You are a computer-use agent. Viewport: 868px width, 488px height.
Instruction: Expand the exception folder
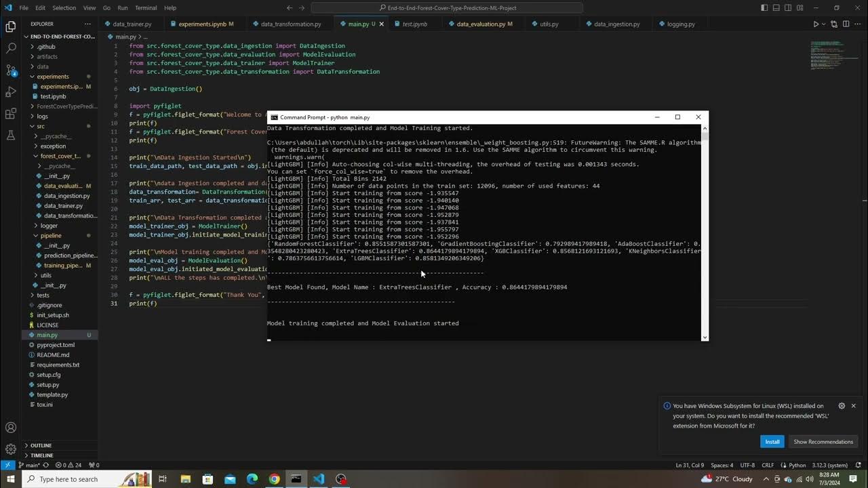point(53,146)
